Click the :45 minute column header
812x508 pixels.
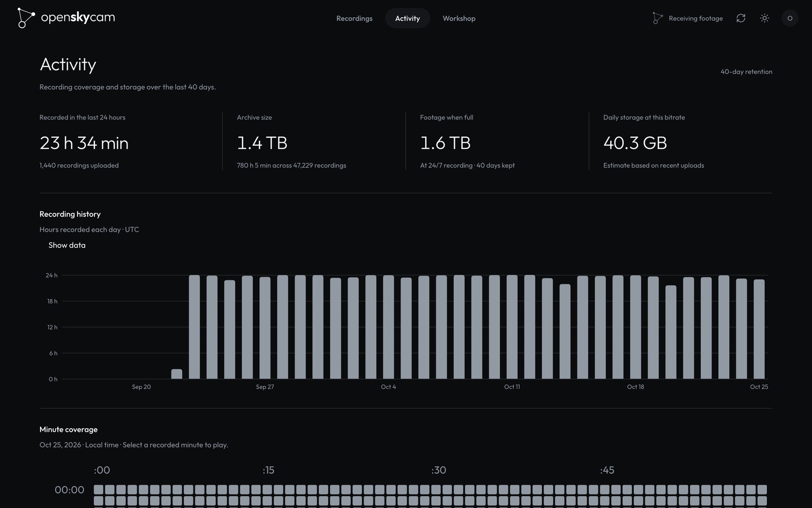click(x=607, y=470)
